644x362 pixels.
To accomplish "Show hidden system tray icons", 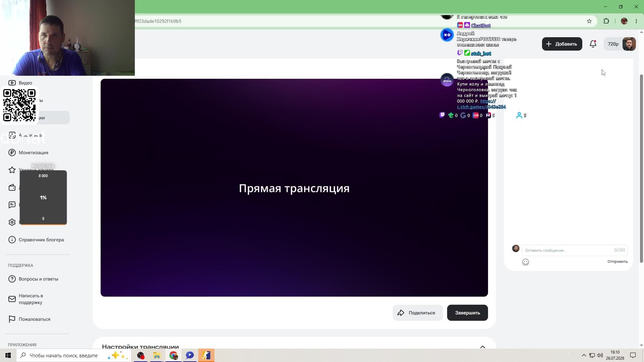I will (x=584, y=355).
